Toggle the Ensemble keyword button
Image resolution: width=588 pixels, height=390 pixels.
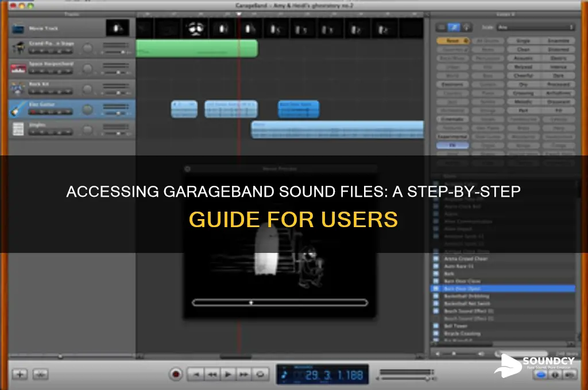[x=558, y=41]
